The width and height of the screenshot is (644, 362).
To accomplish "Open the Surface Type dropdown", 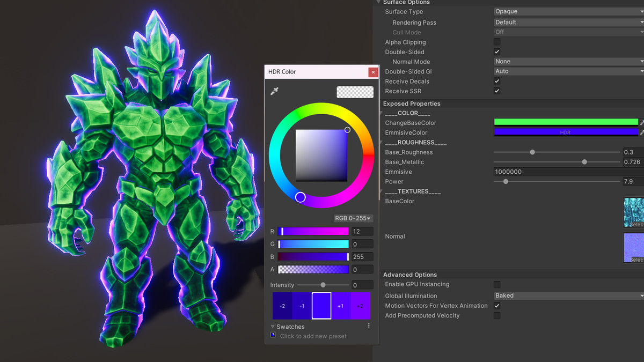I will coord(568,12).
